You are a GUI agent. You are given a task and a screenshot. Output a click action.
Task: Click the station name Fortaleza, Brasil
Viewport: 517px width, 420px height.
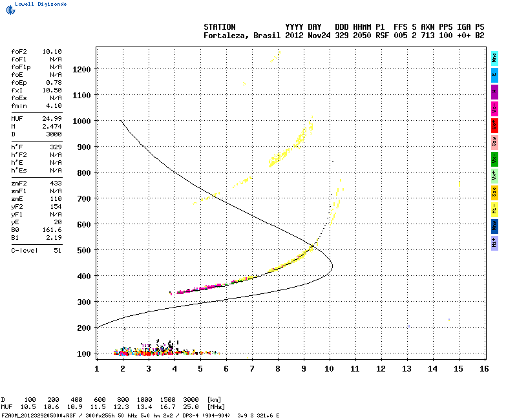pos(242,36)
